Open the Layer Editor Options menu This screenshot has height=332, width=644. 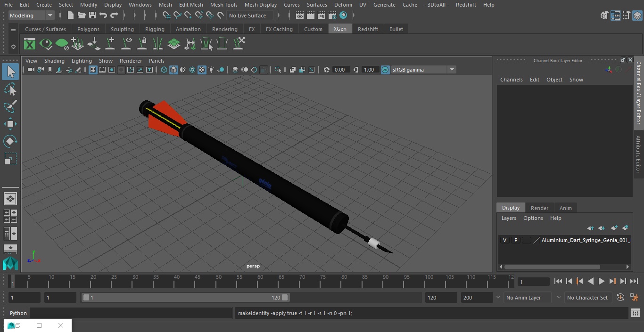point(533,218)
